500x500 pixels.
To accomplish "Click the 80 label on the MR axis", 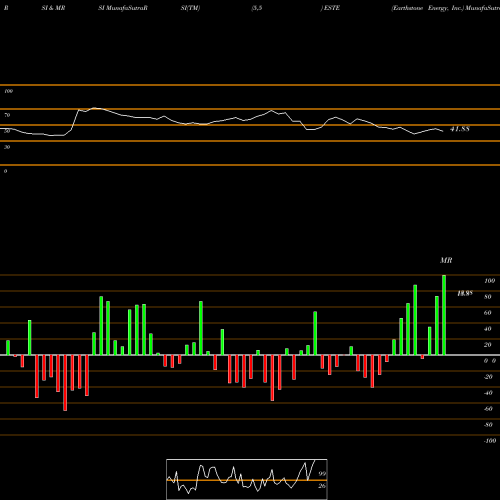I will click(488, 297).
